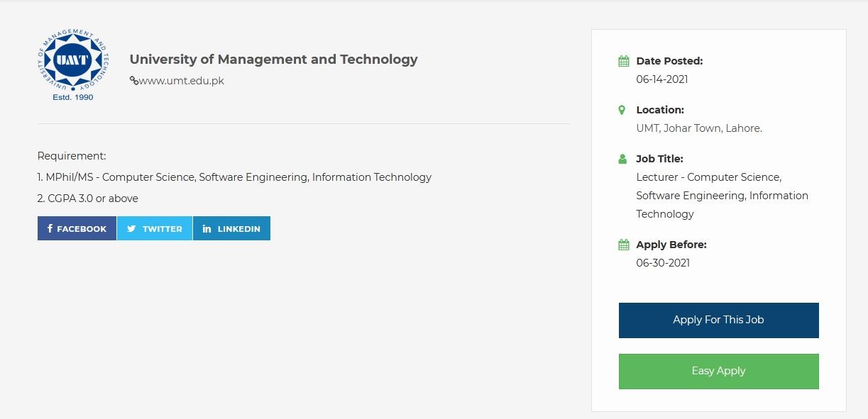The width and height of the screenshot is (868, 419).
Task: Share the job on LinkedIn
Action: (231, 228)
